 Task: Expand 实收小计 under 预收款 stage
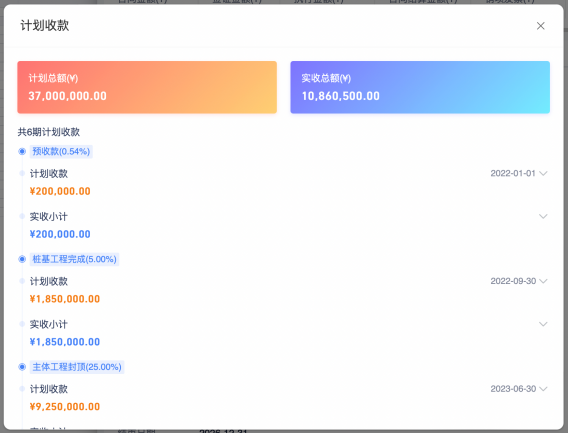(x=543, y=216)
